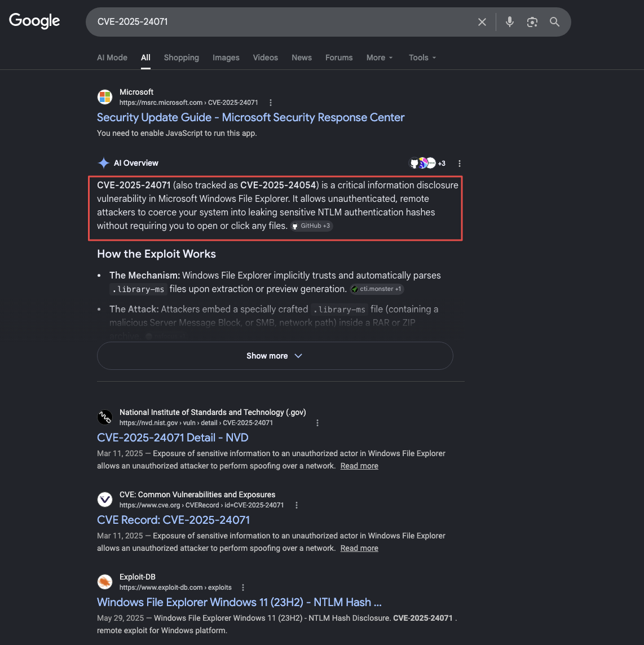Screen dimensions: 644x645
Task: Start voice search with microphone icon
Action: (509, 22)
